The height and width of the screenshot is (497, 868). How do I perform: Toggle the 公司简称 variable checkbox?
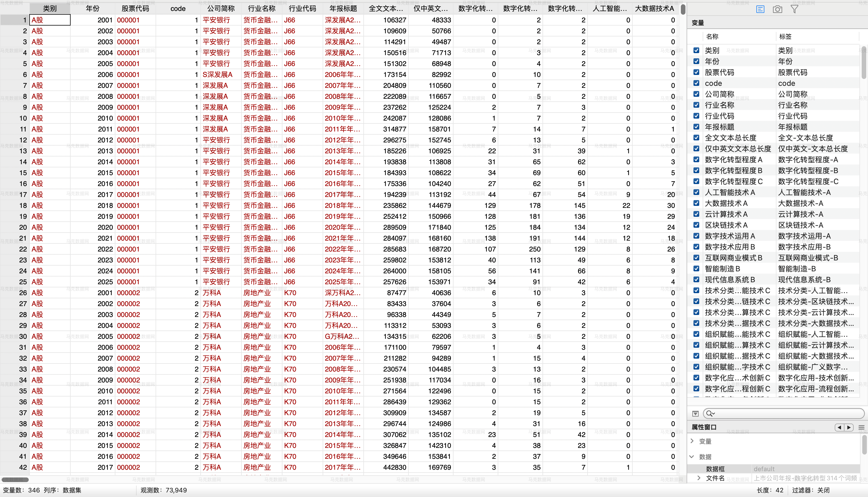coord(696,94)
